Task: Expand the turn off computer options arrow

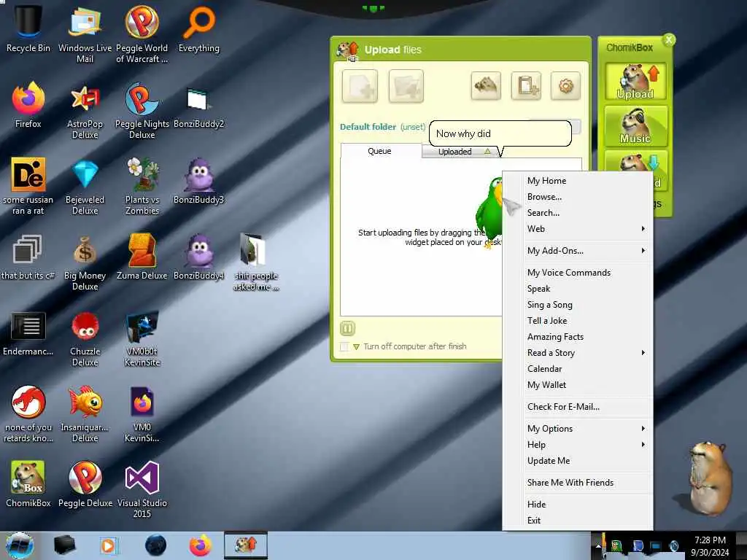Action: click(x=356, y=346)
